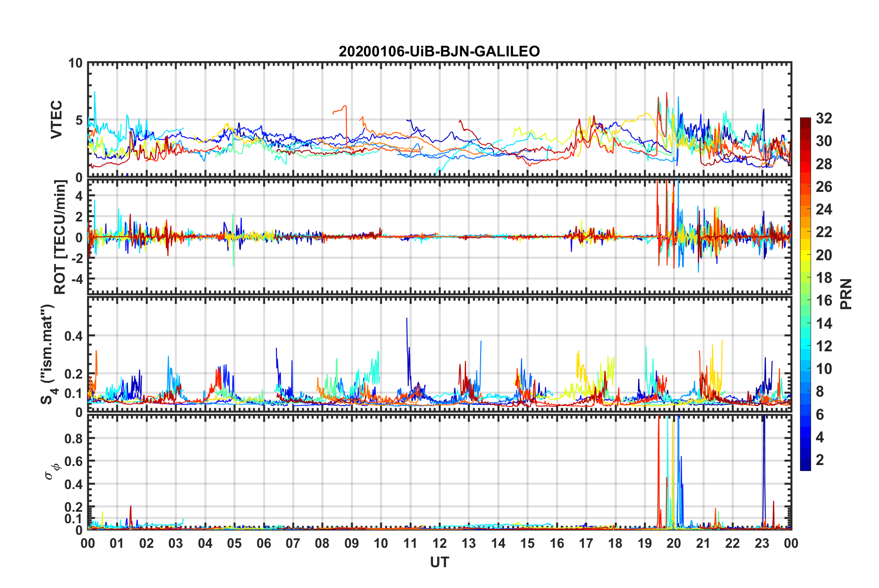
Task: Click the ROT [TECU/min] axis label
Action: [60, 237]
